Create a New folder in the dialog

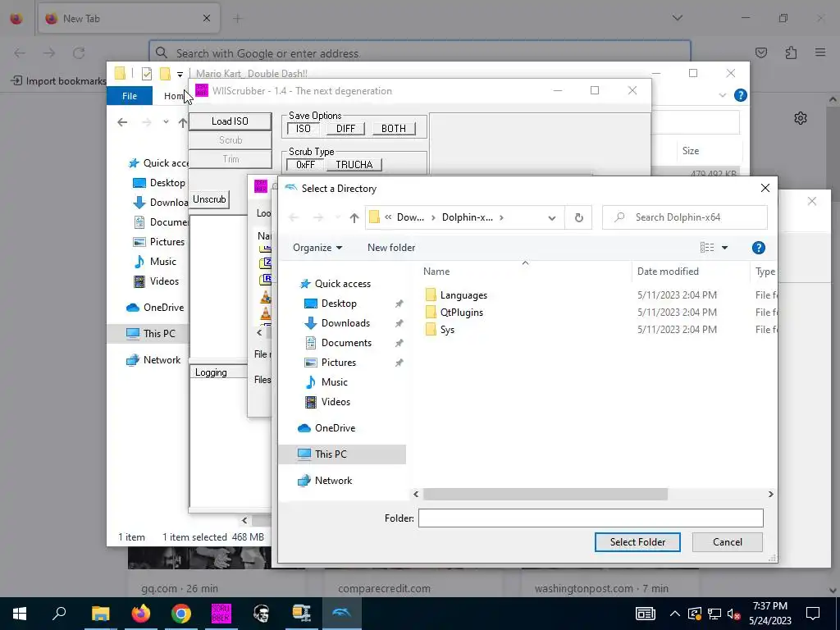pyautogui.click(x=391, y=248)
